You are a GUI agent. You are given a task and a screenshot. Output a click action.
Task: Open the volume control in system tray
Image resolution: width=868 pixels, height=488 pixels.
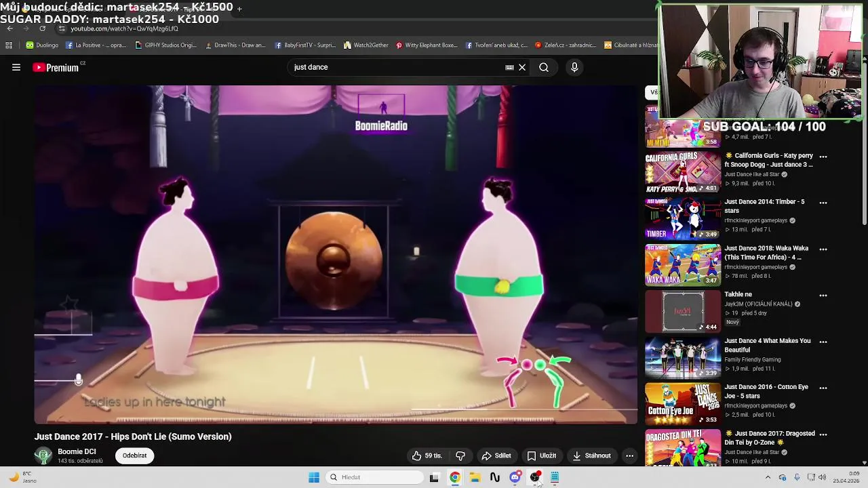(x=823, y=477)
